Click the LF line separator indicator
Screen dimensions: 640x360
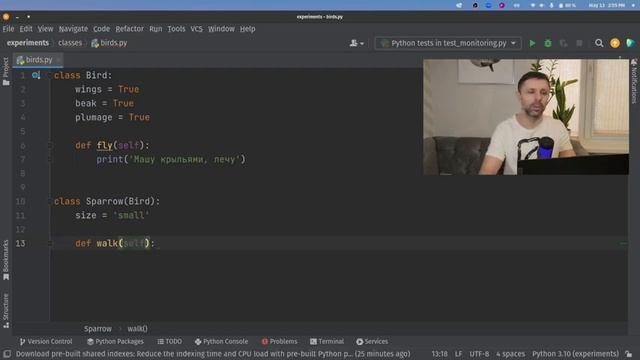click(458, 354)
